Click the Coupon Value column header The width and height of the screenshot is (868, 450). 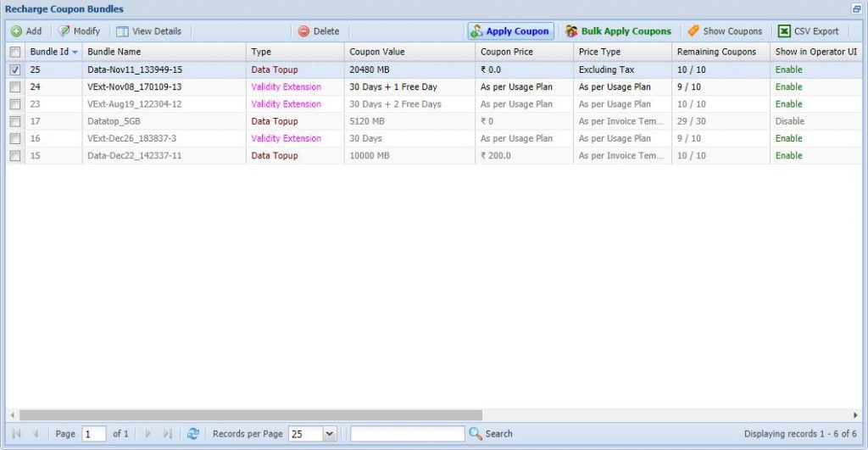click(377, 52)
